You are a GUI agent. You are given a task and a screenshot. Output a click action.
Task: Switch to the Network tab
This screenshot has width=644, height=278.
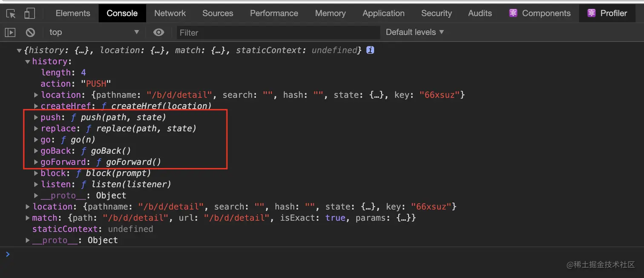pyautogui.click(x=170, y=13)
